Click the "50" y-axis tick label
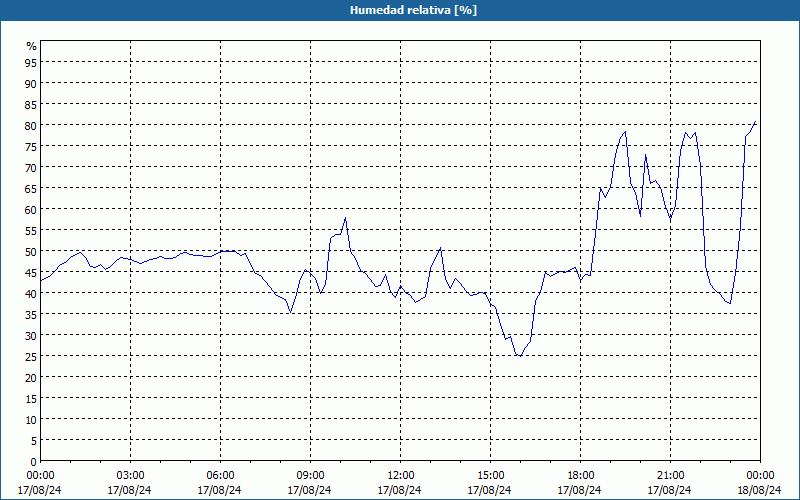The image size is (800, 500). coord(31,251)
